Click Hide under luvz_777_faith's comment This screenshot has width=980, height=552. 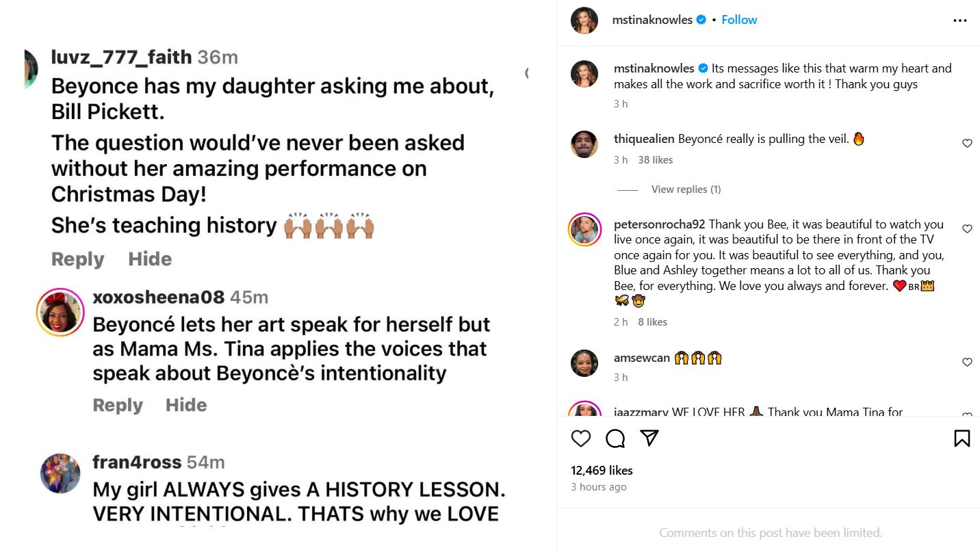coord(149,259)
